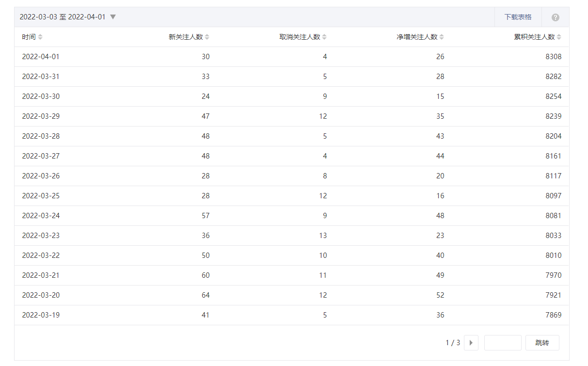Select the 2022-03-24 row date
This screenshot has height=366, width=588.
point(41,216)
